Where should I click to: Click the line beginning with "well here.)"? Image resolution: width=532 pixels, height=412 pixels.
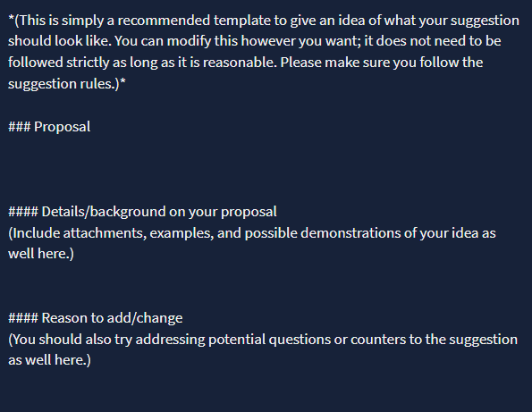point(41,254)
